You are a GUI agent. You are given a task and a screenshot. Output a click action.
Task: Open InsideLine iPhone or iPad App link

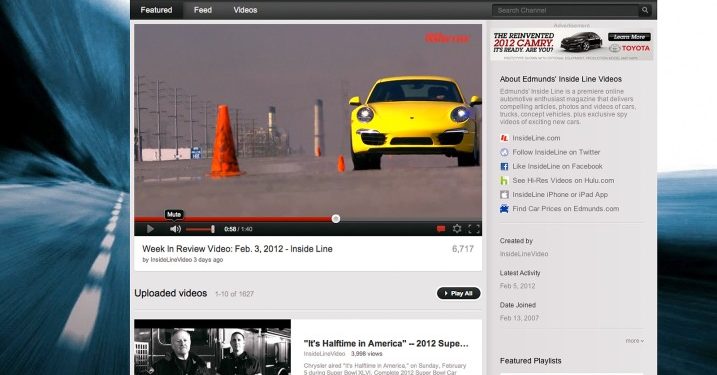click(x=560, y=195)
